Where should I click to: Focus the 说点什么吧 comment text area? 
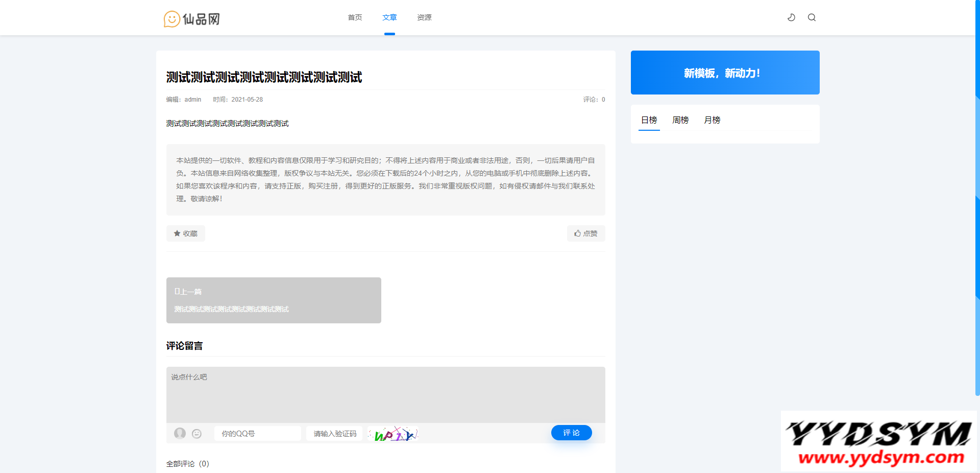click(385, 394)
